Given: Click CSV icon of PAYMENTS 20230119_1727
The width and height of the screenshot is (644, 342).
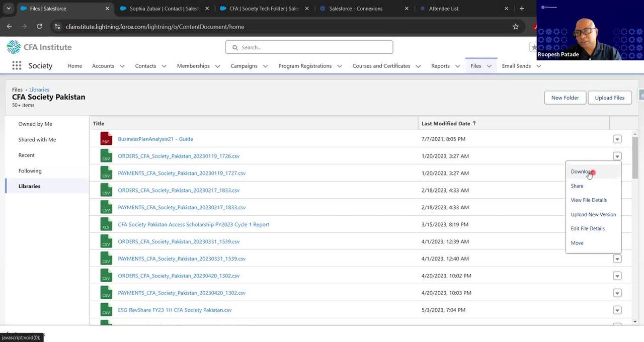Looking at the screenshot, I should (106, 173).
